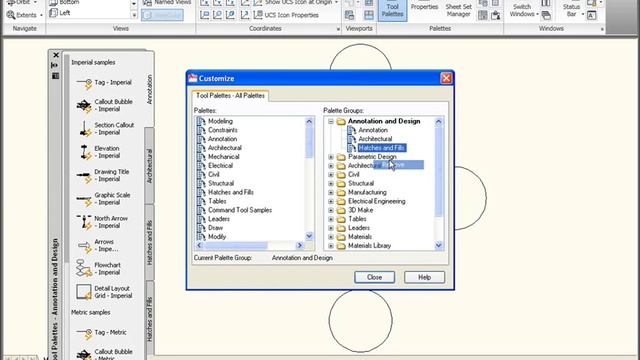The image size is (640, 360).
Task: Expand the Manufacturing palette group
Action: (x=331, y=192)
